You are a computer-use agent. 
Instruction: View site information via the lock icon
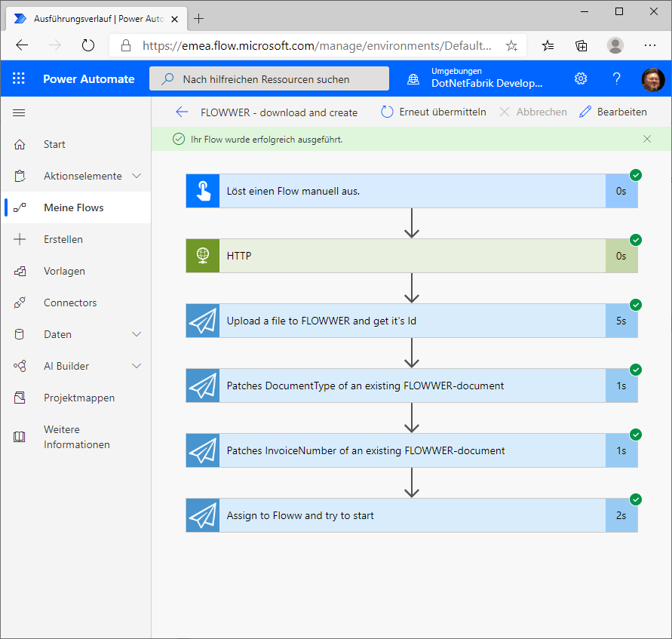[x=125, y=45]
